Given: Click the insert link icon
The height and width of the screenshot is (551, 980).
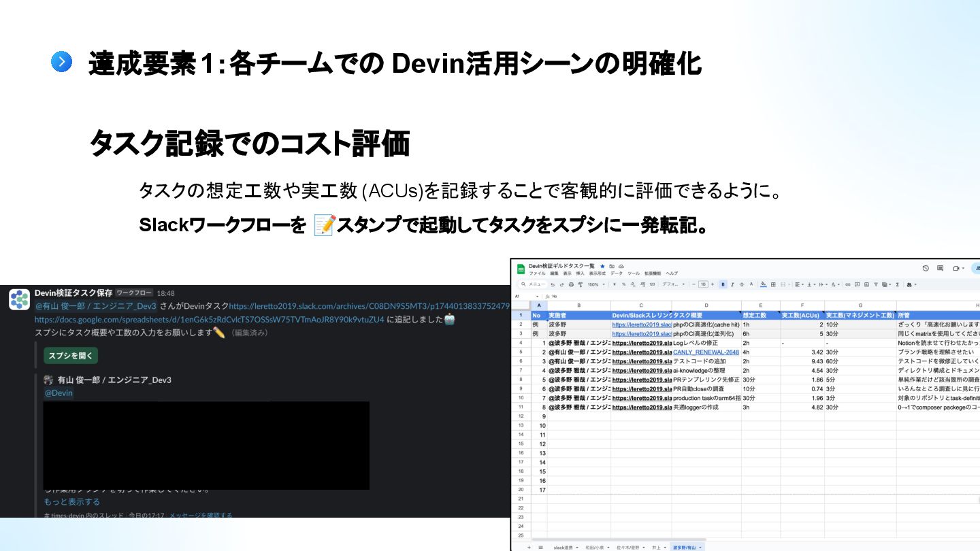Looking at the screenshot, I should coord(848,284).
